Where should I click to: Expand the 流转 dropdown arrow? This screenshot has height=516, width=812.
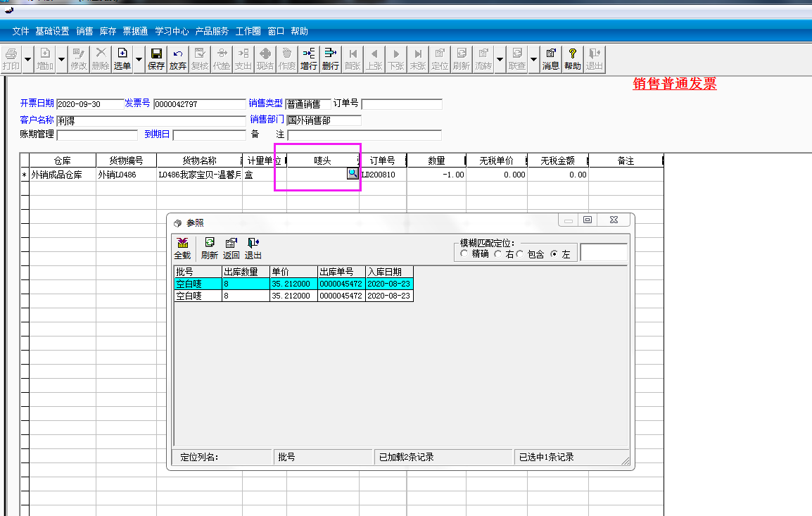[x=500, y=59]
